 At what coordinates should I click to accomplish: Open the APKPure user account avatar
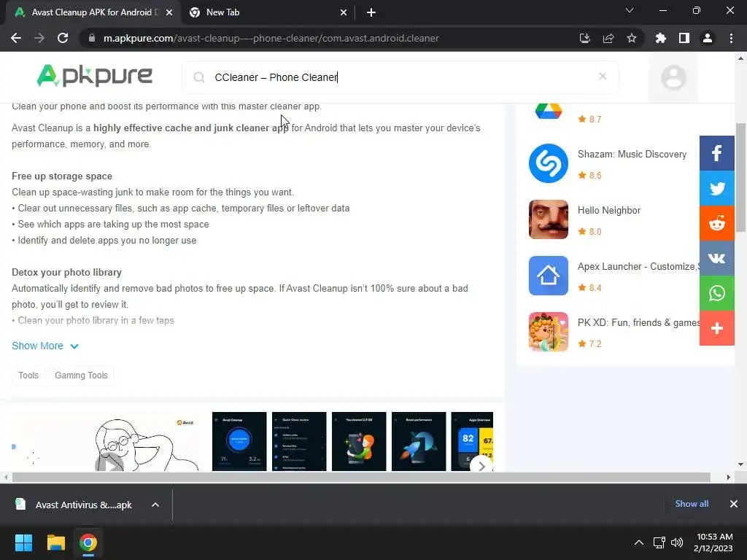point(673,77)
